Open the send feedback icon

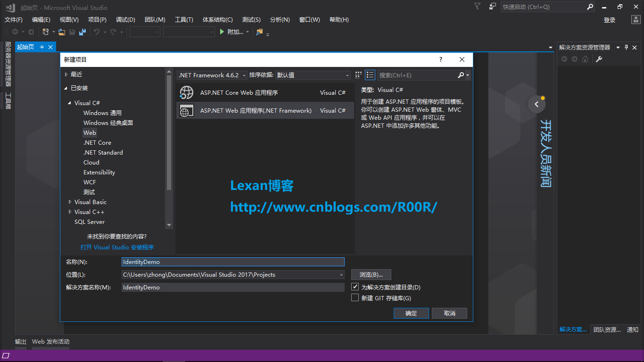[493, 7]
